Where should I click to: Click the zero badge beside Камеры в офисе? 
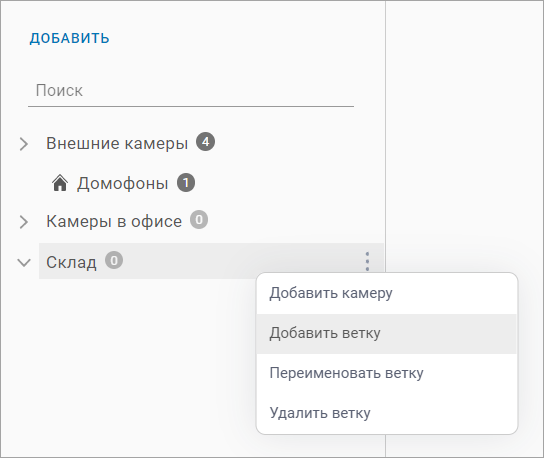coord(199,220)
